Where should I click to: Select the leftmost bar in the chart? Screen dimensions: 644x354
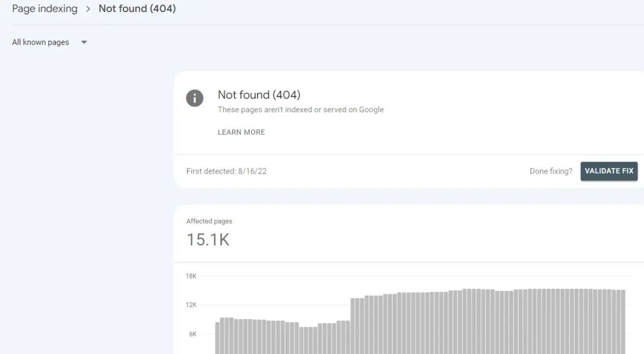(x=217, y=338)
